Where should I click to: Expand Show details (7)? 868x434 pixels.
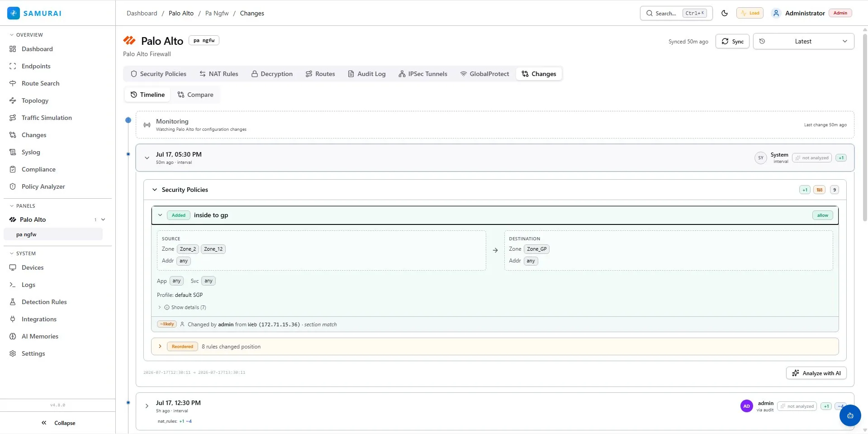click(182, 307)
